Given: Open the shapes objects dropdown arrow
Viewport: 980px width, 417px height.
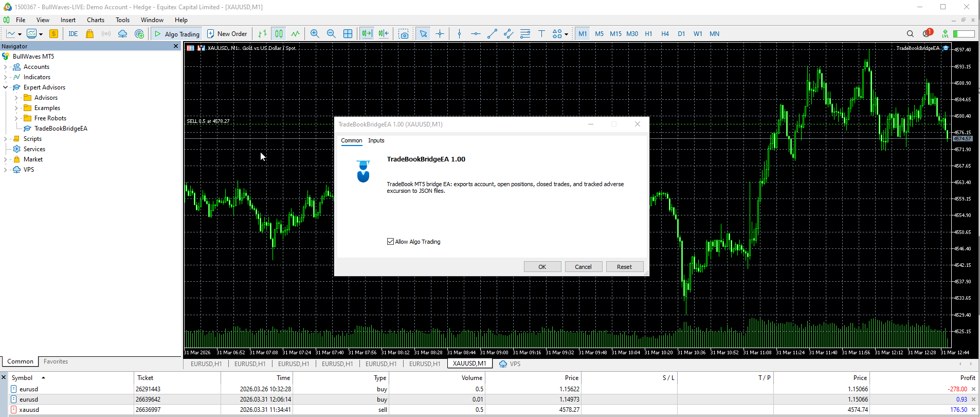Looking at the screenshot, I should pyautogui.click(x=566, y=34).
